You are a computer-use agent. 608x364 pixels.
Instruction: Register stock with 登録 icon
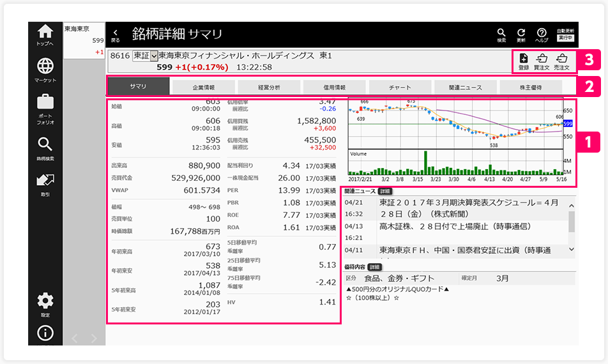[x=524, y=62]
